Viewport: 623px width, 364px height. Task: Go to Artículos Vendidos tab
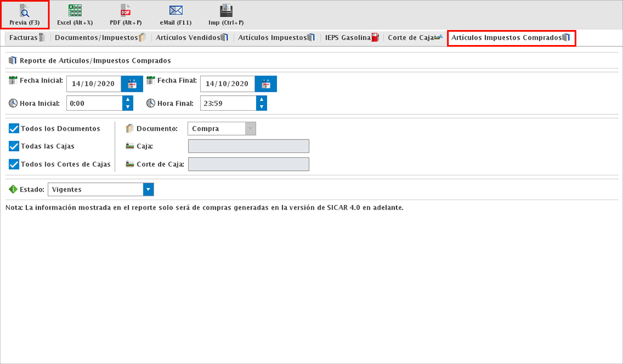point(192,38)
